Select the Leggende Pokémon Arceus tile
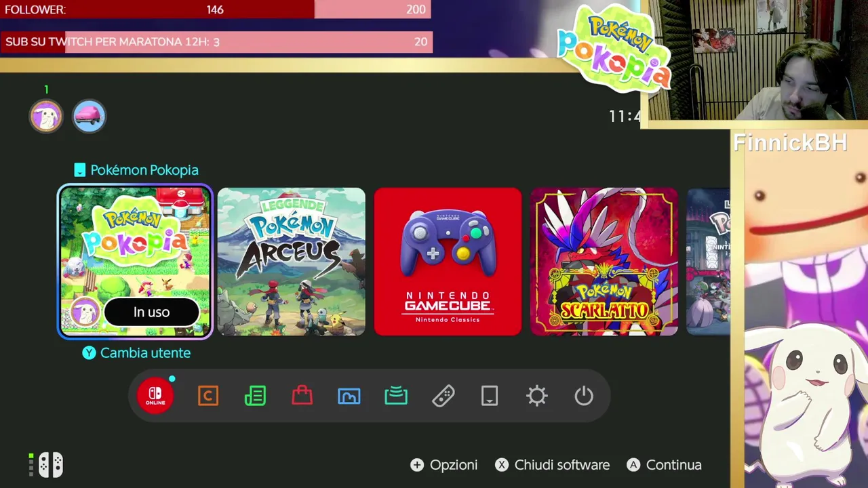This screenshot has height=488, width=868. [x=292, y=262]
